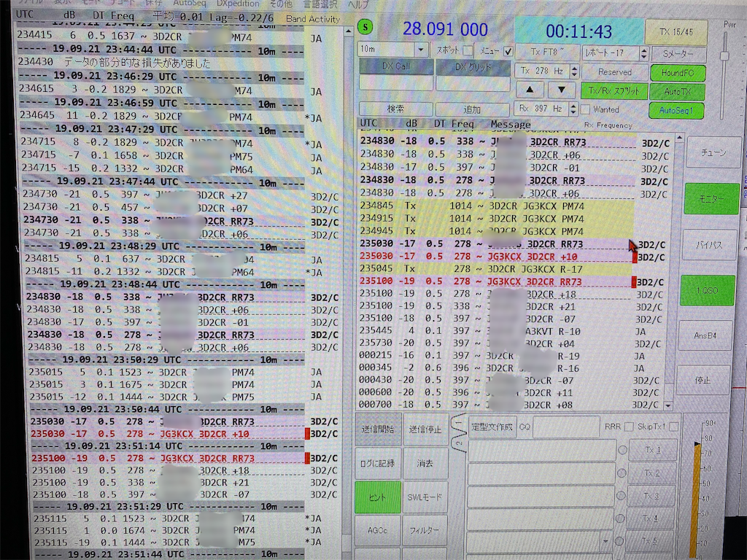Click the Sメーター button
This screenshot has height=560, width=747.
tap(678, 54)
